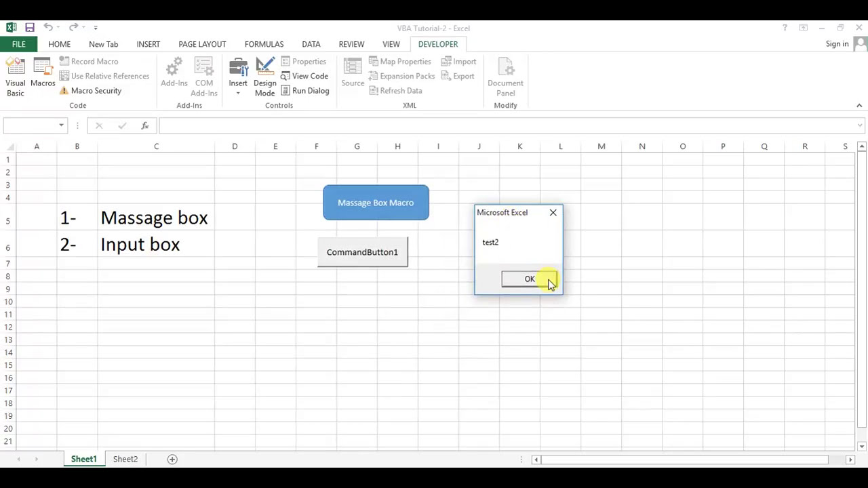The height and width of the screenshot is (488, 868).
Task: Switch to the DATA tab
Action: coord(311,44)
